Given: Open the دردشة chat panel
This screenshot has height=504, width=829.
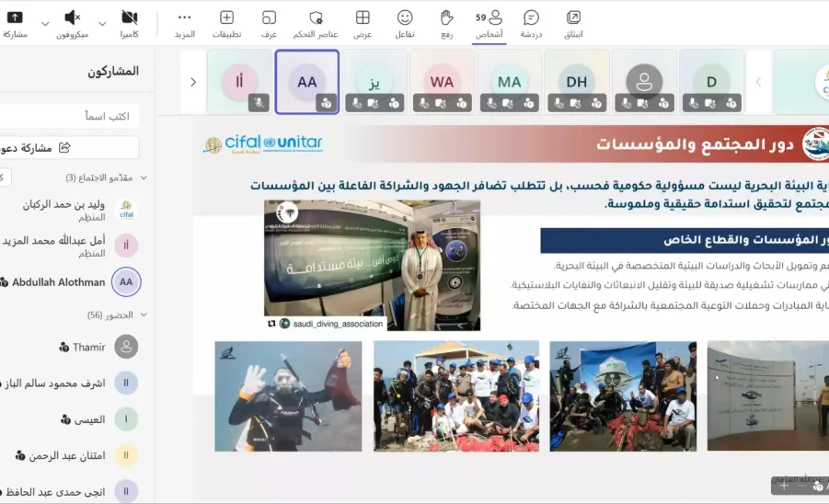Looking at the screenshot, I should tap(531, 24).
